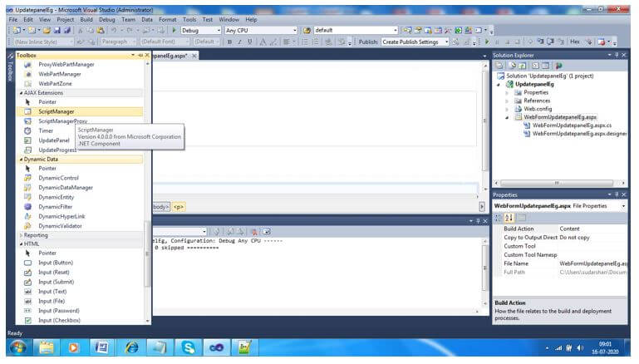639x364 pixels.
Task: Open the Format menu
Action: pos(168,19)
